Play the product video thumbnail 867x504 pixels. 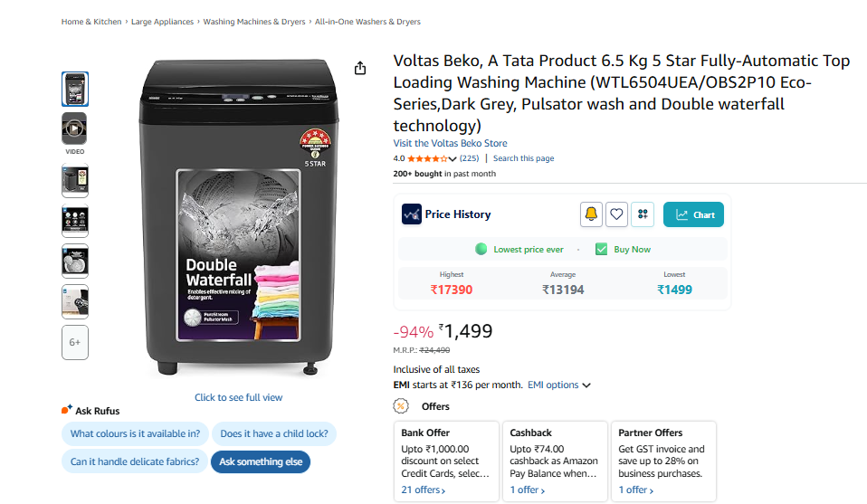74,128
